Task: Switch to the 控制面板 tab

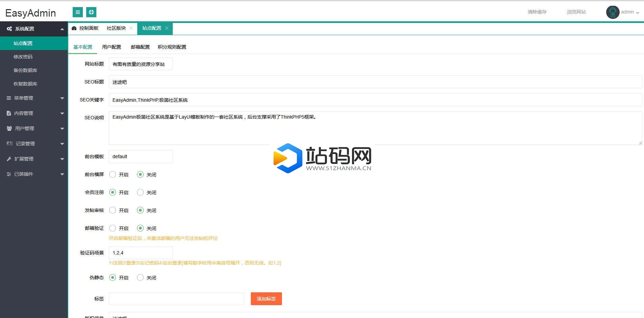Action: point(85,28)
